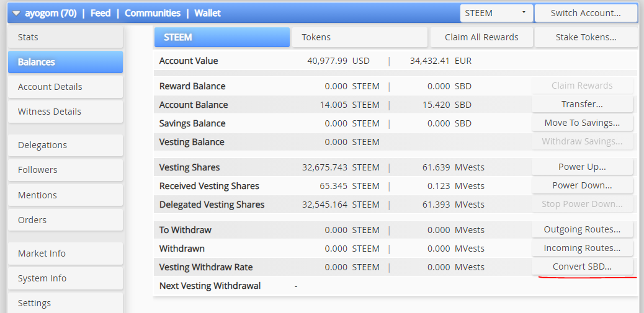Select the 32,545.164 STEEM delegated value
644x313 pixels.
click(341, 205)
